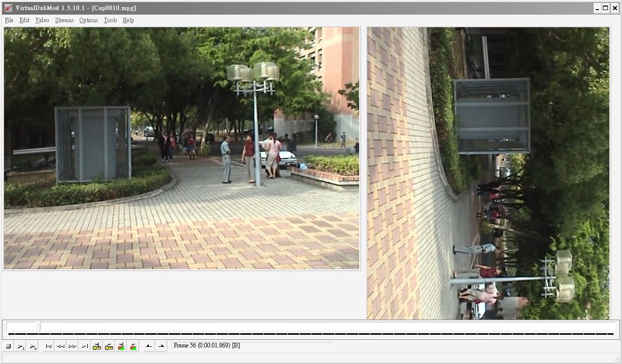Go to the next keyframe
The width and height of the screenshot is (622, 364).
point(109,346)
